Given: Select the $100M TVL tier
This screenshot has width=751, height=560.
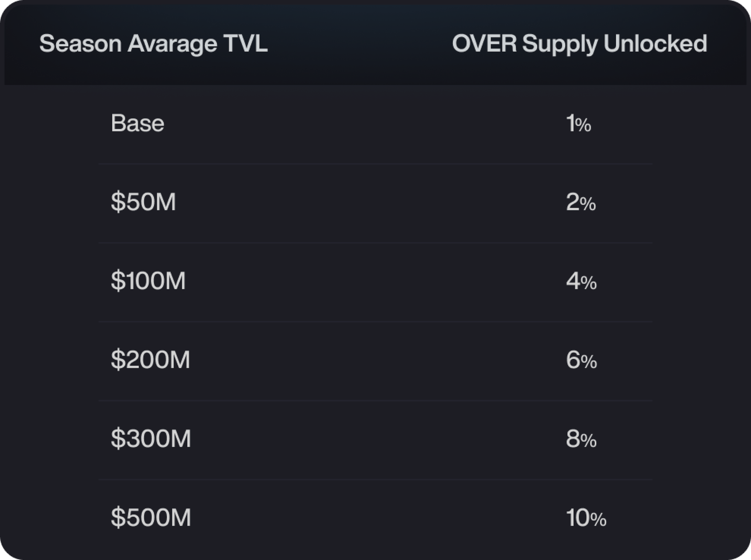Looking at the screenshot, I should [x=148, y=281].
